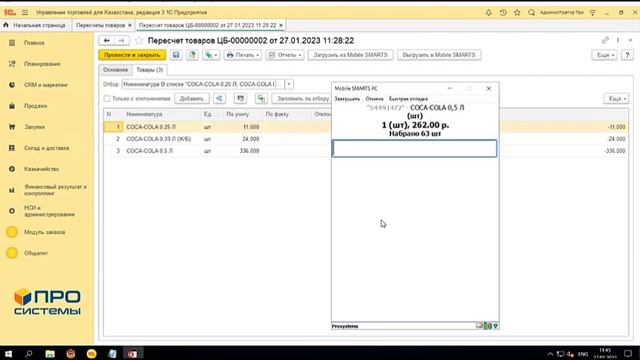
Task: Click Загрузить из Mobile SMARTS button
Action: point(351,55)
